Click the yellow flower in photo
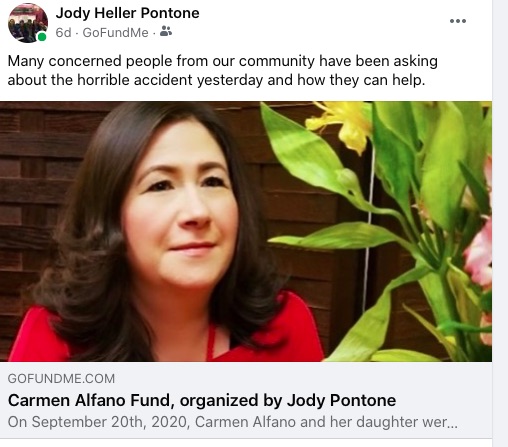 pos(344,125)
